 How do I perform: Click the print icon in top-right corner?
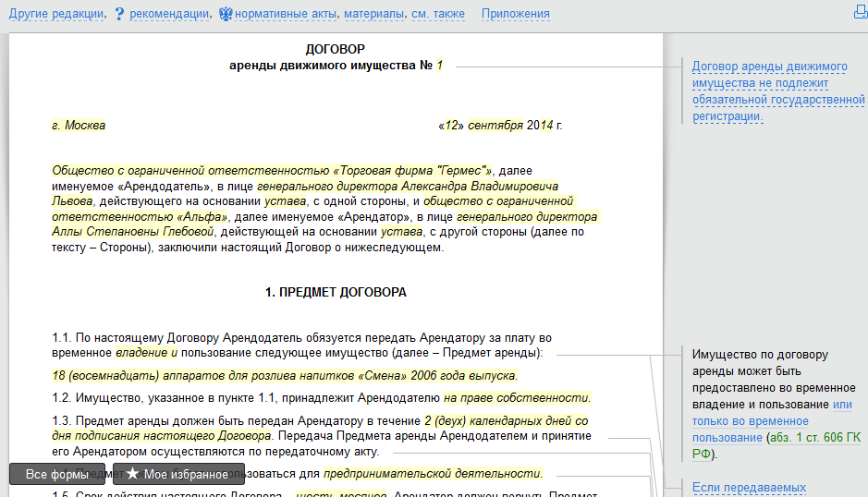point(861,13)
